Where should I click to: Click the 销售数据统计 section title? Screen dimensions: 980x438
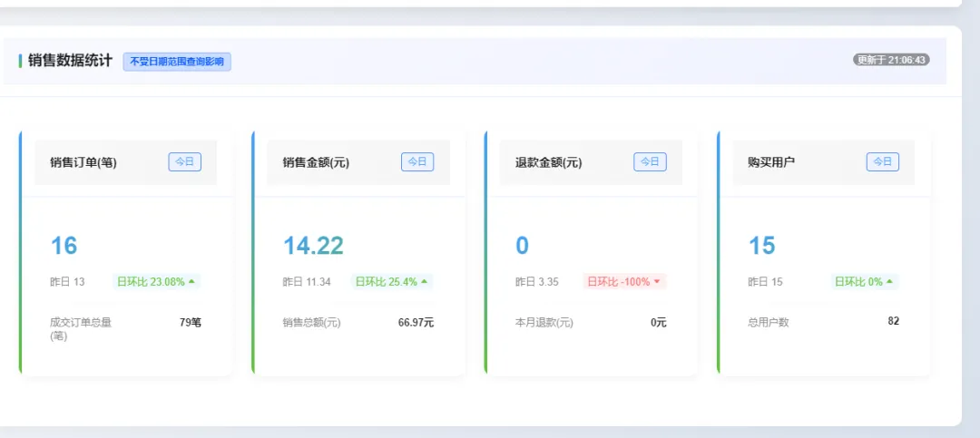coord(70,61)
